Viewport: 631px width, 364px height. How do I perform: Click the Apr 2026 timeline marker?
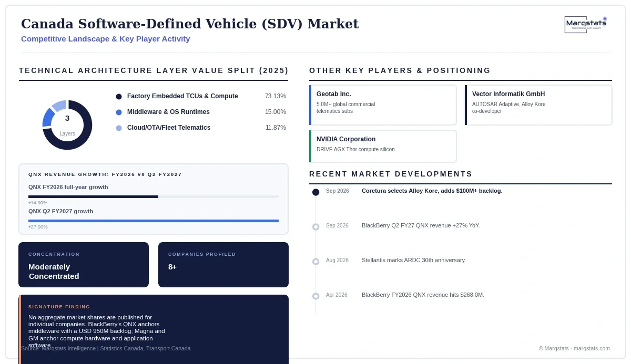pyautogui.click(x=315, y=296)
